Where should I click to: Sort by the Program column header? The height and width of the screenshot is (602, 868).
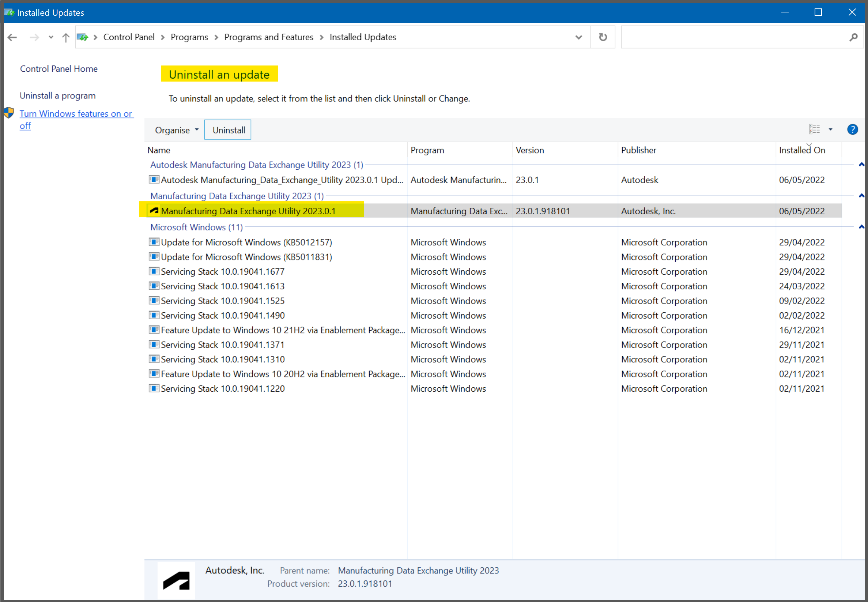460,150
